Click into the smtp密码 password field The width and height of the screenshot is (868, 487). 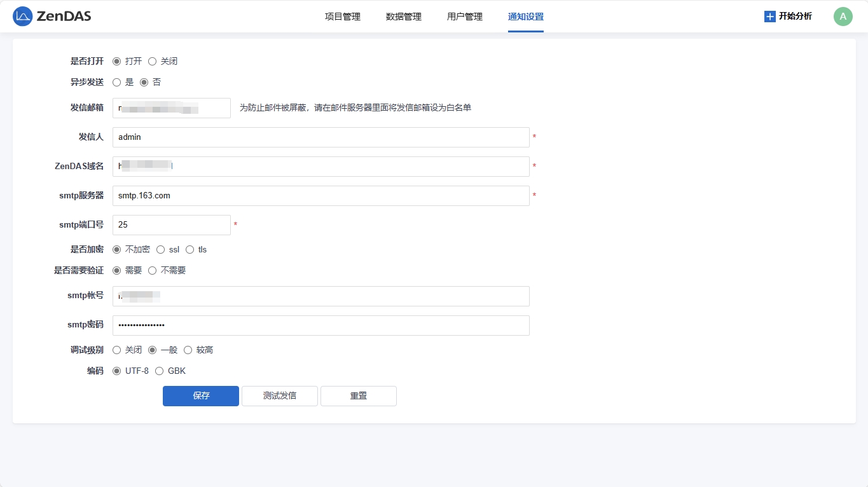(320, 326)
